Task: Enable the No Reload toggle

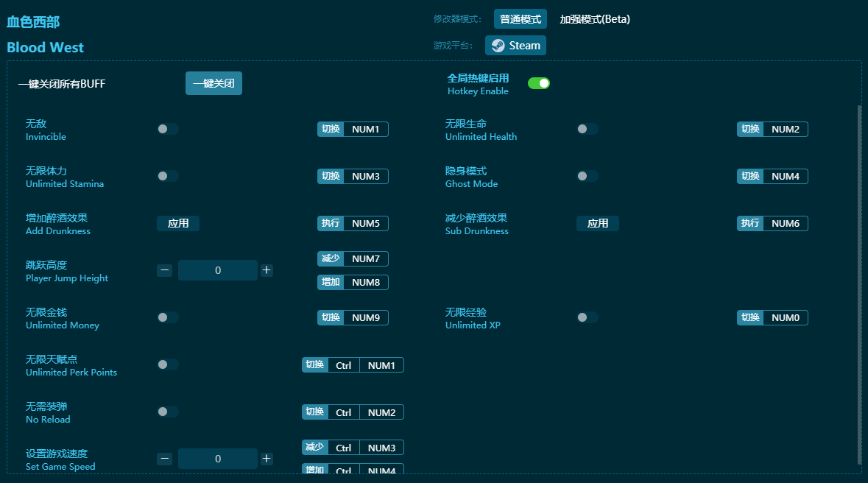Action: click(167, 412)
